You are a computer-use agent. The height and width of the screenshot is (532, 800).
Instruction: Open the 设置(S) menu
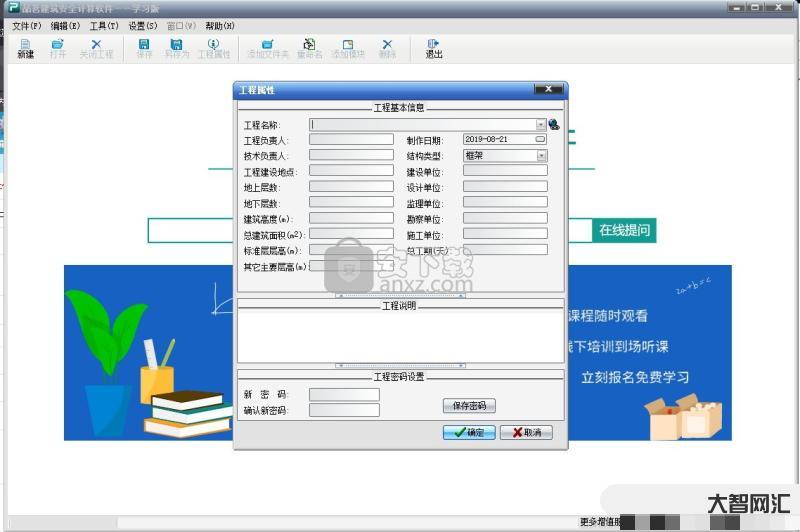coord(142,25)
